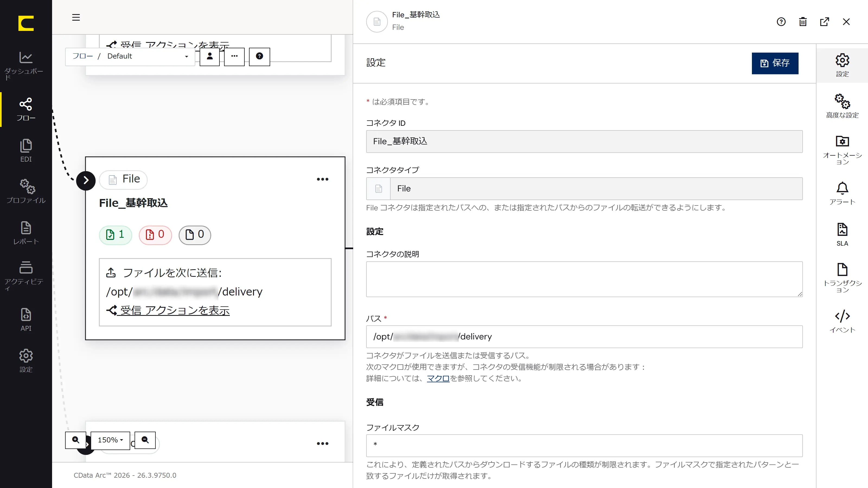Zoom out on the flow canvas

[145, 440]
